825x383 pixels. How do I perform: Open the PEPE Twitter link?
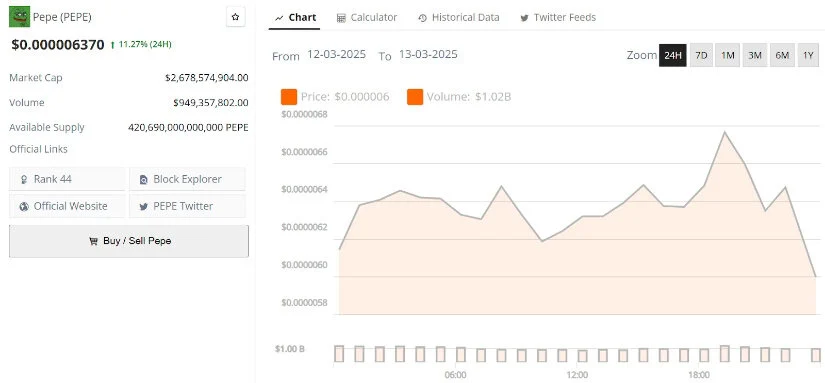187,206
